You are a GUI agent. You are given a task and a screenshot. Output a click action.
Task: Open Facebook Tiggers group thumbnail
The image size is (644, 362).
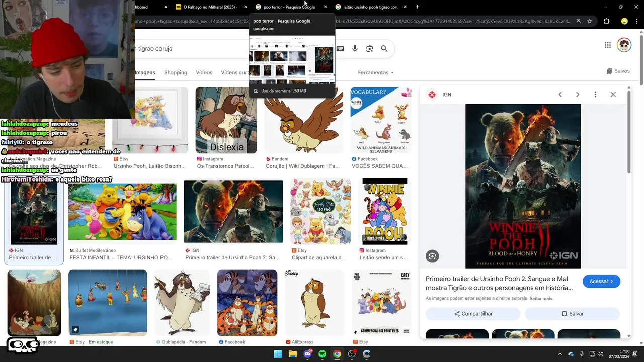point(247,303)
